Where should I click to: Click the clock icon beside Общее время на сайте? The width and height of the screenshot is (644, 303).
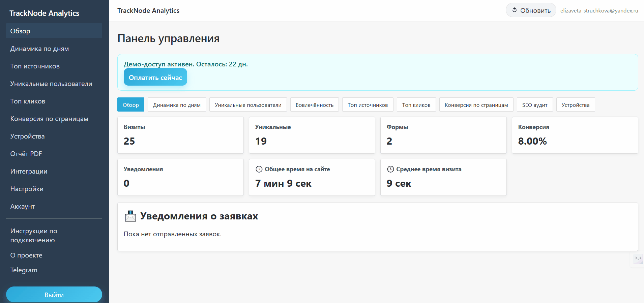tap(259, 169)
